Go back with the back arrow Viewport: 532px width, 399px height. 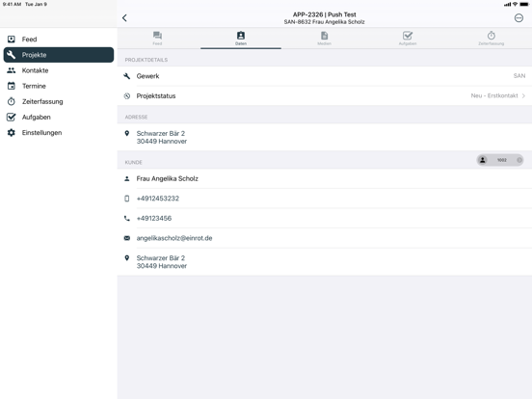pyautogui.click(x=125, y=18)
